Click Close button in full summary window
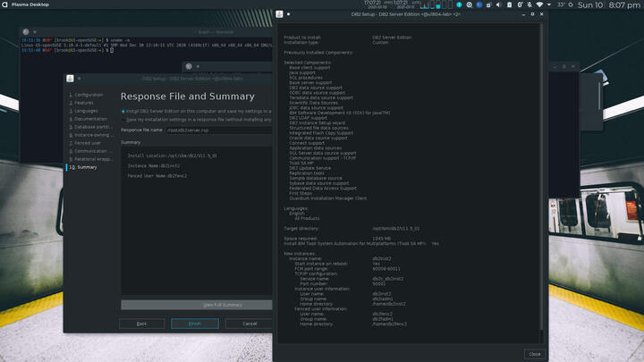Viewport: 644px width, 362px height. point(535,354)
